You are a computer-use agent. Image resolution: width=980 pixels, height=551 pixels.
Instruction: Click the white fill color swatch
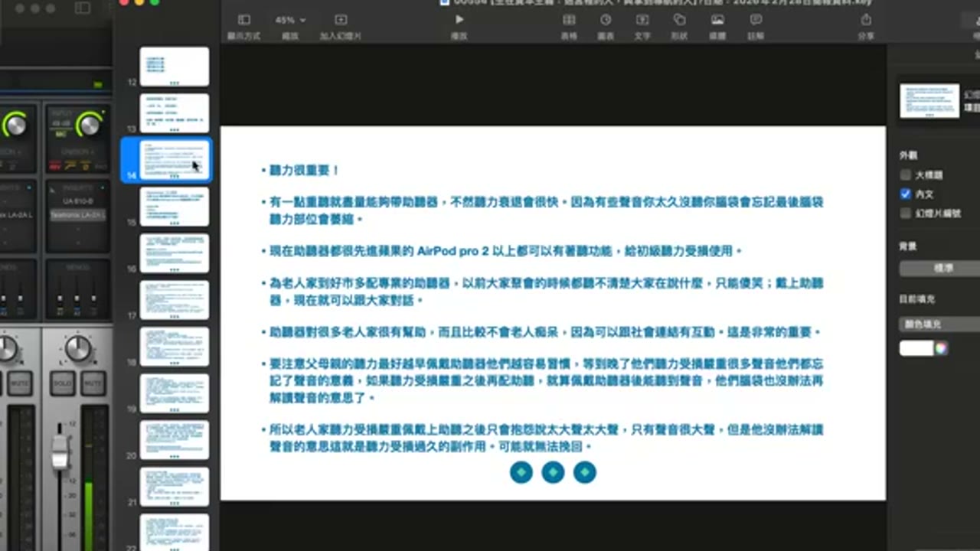tap(916, 348)
